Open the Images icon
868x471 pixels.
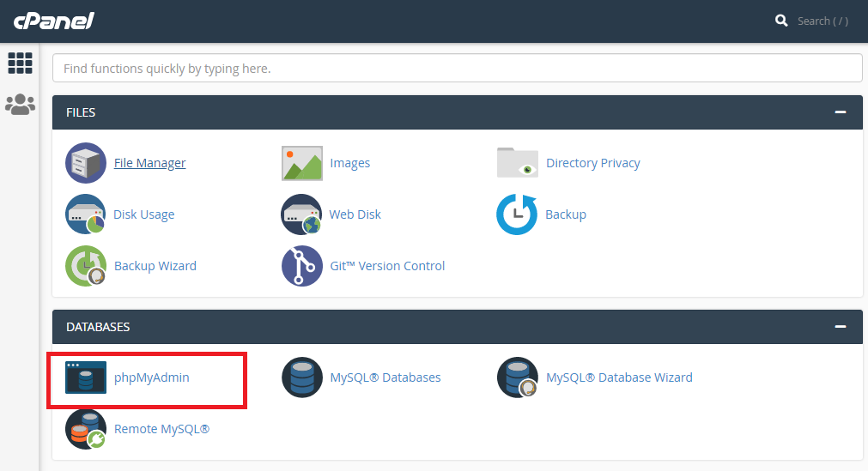click(302, 163)
